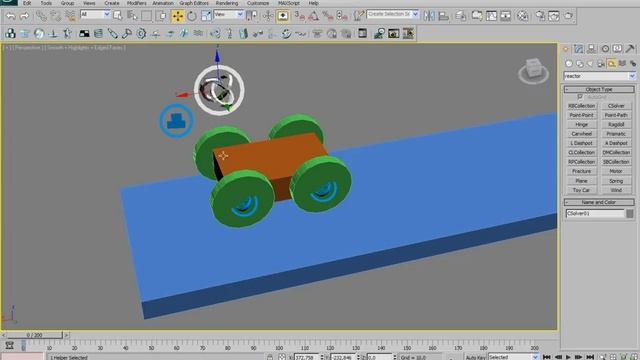
Task: Click reactor Preview Animation icon
Action: (x=393, y=33)
